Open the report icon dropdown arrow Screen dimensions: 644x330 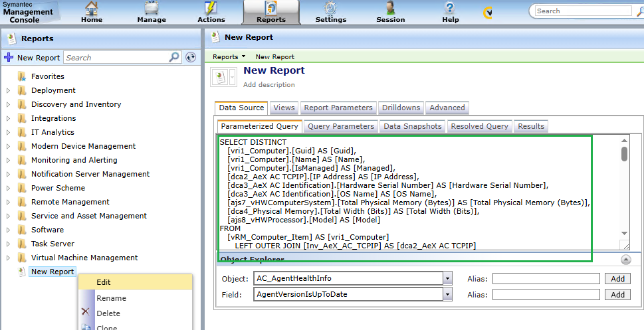(x=233, y=77)
